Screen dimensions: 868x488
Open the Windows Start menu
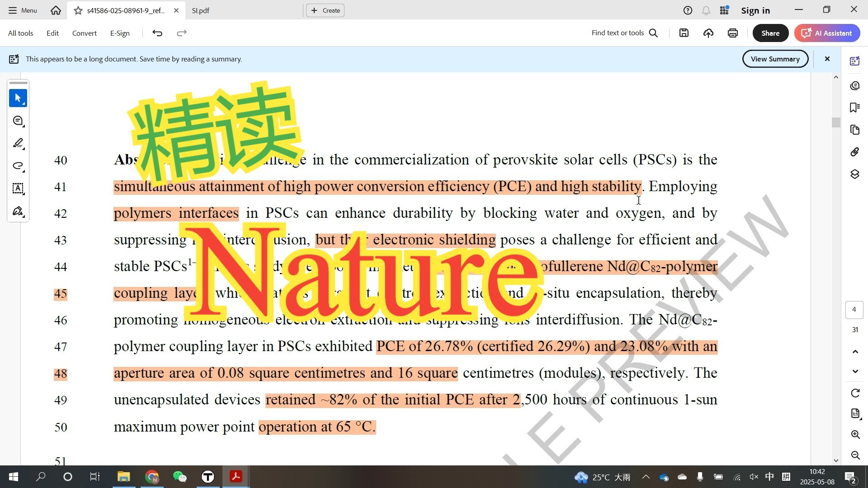tap(14, 477)
